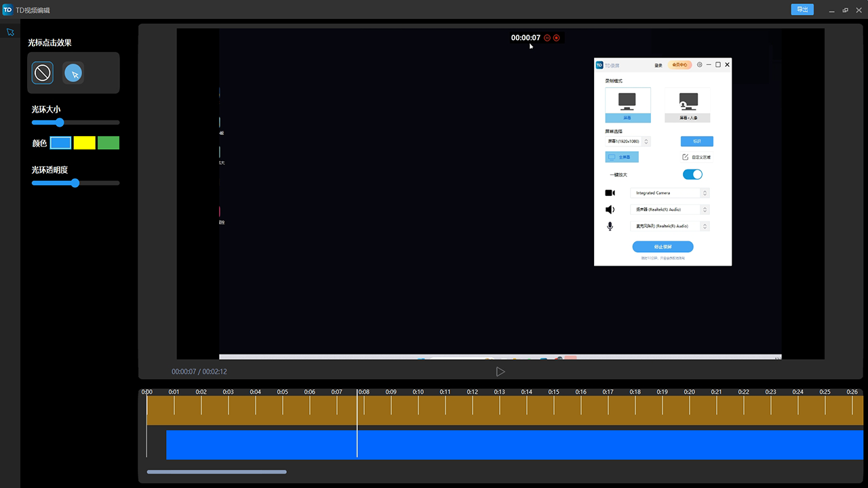Pick the yellow halo color swatch
Image resolution: width=868 pixels, height=488 pixels.
pyautogui.click(x=84, y=143)
